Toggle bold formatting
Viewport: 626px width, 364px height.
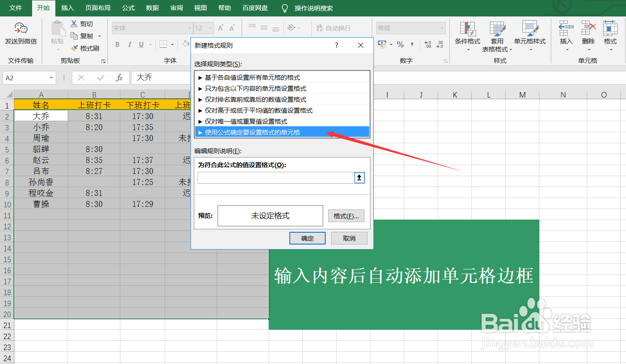[117, 44]
